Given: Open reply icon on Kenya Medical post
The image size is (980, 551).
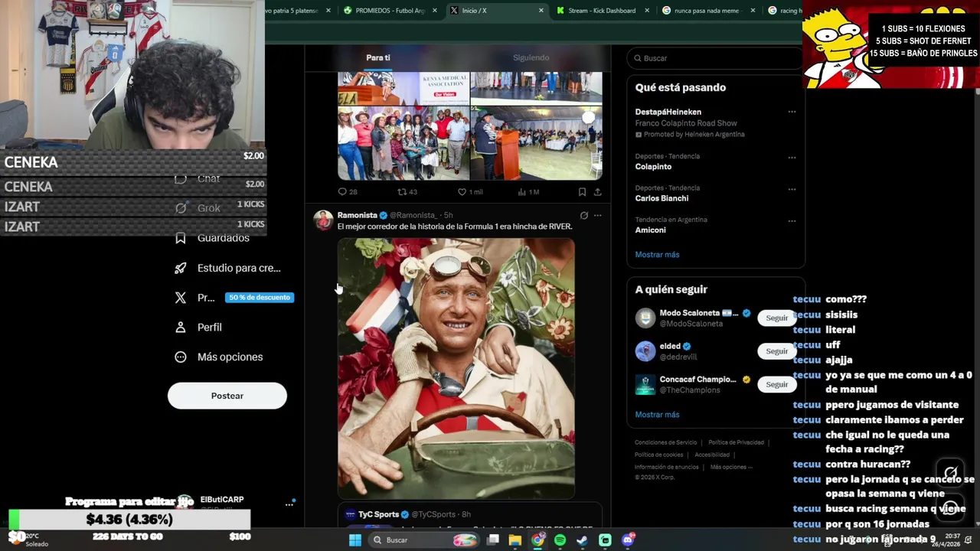Looking at the screenshot, I should click(x=342, y=192).
